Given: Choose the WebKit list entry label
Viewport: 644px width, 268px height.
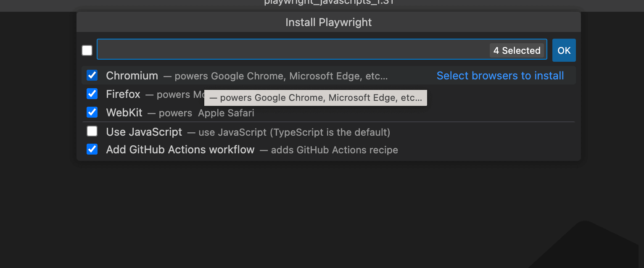Looking at the screenshot, I should coord(124,113).
